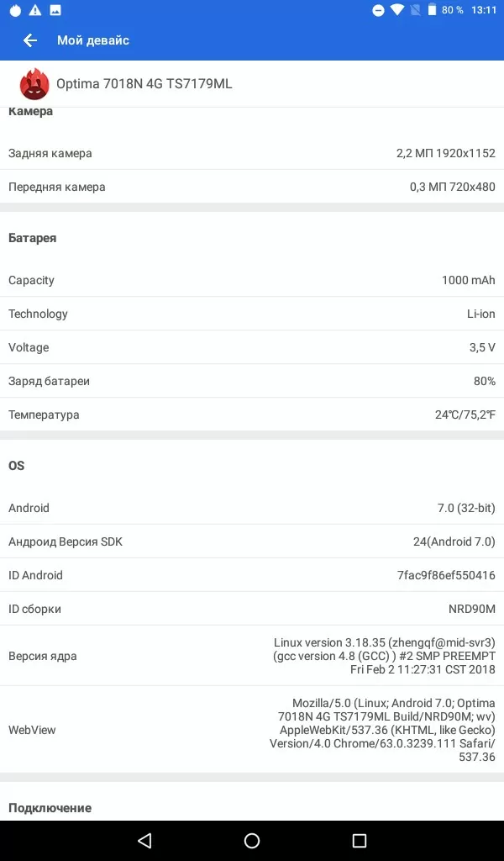Tap the back arrow in header

(30, 40)
